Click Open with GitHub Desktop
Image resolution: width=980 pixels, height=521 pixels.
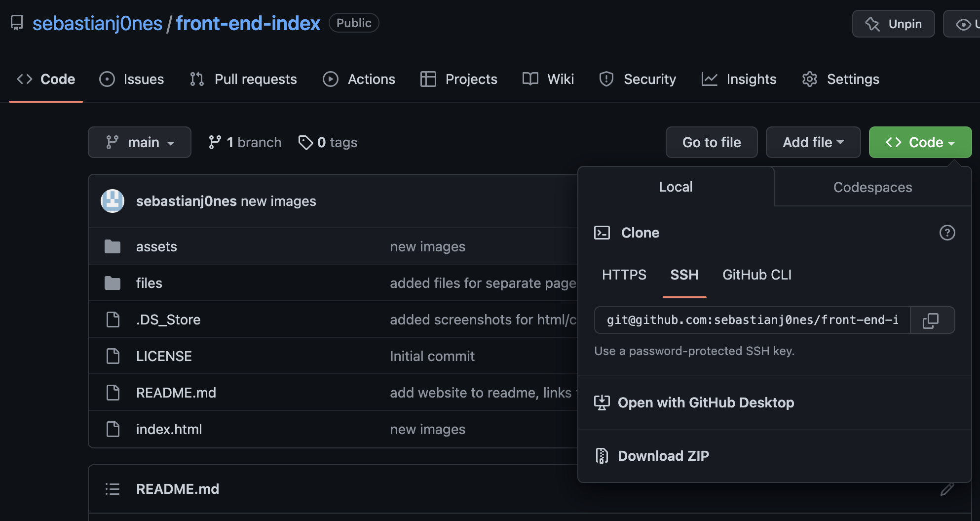694,402
